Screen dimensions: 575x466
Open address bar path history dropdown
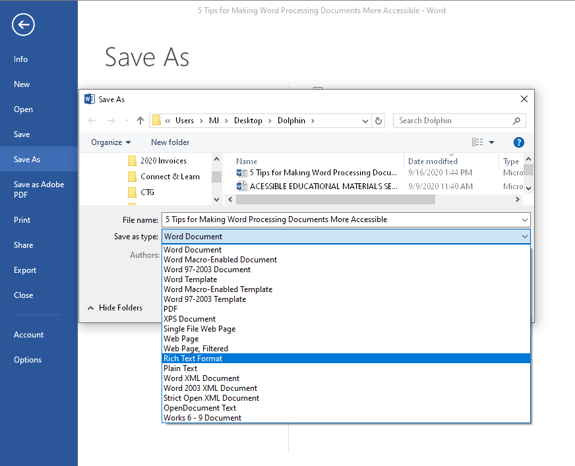365,121
